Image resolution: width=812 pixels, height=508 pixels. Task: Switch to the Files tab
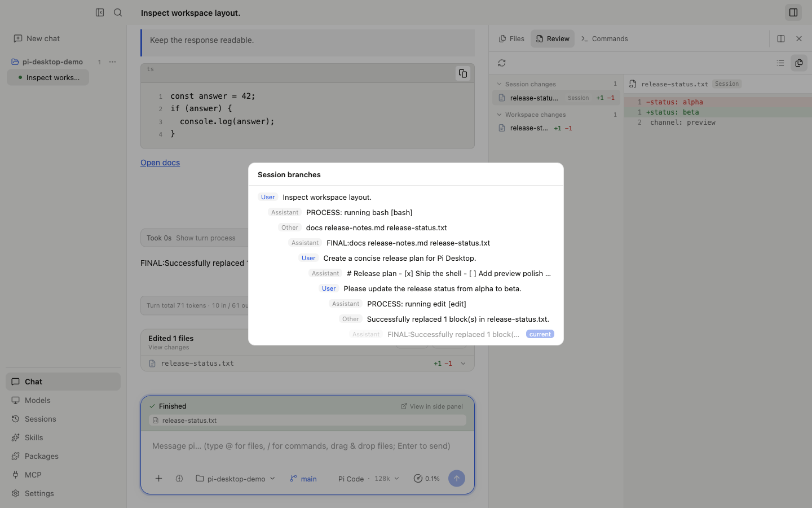(x=511, y=38)
